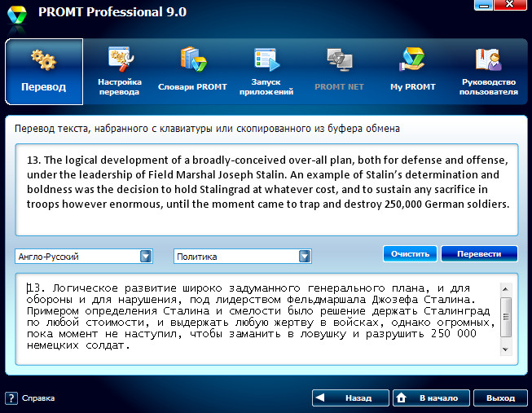The width and height of the screenshot is (532, 413).
Task: Click the books dictionaries icon
Action: (x=193, y=59)
